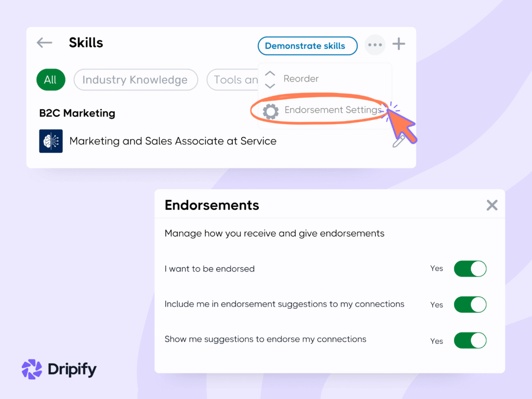The image size is (532, 399).
Task: Click the Demonstrate skills button
Action: tap(308, 46)
